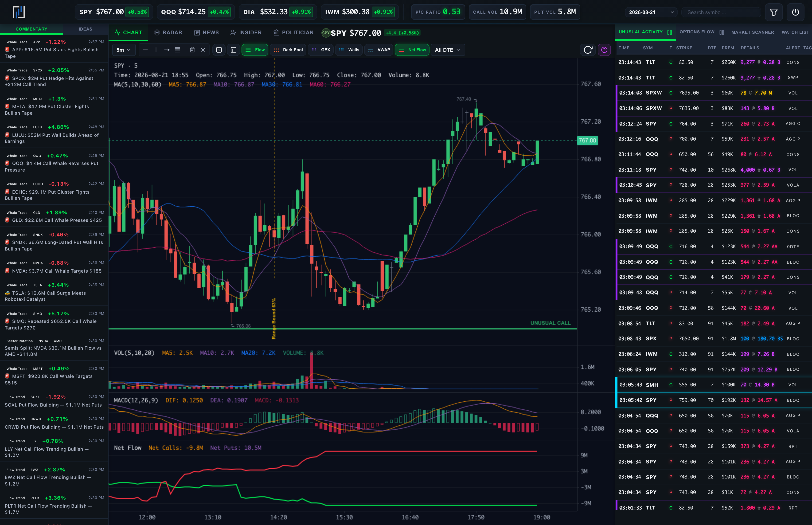Click the News tab icon
Screen dimensions: 812x525
(x=197, y=32)
